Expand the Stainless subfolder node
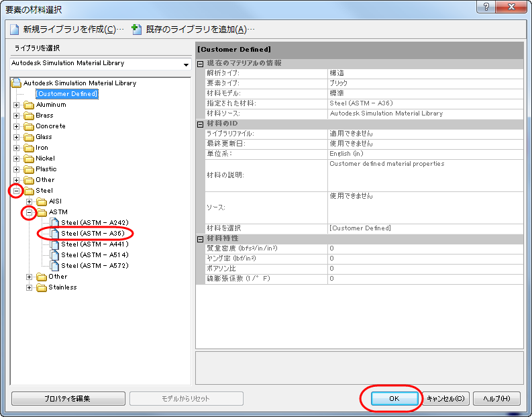The width and height of the screenshot is (532, 417). pos(29,287)
